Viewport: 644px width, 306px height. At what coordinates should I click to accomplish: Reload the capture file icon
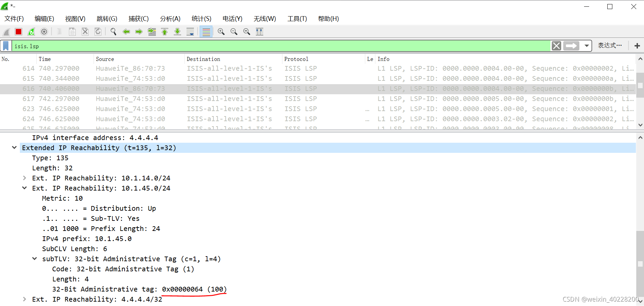coord(98,32)
